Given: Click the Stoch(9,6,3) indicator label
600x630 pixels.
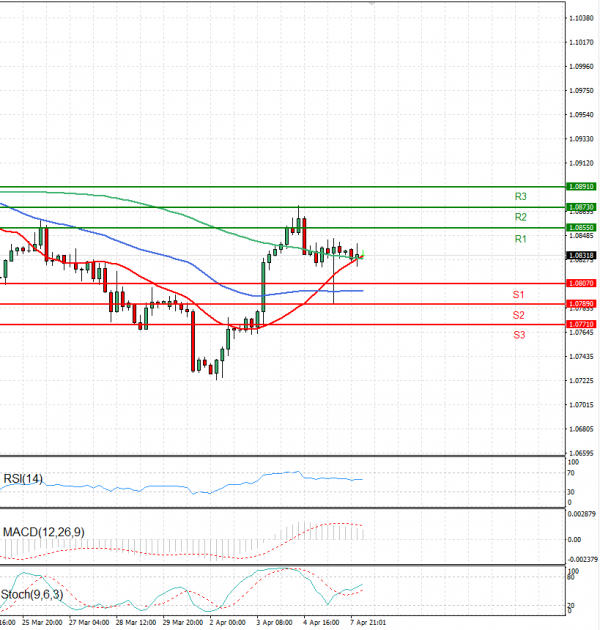Looking at the screenshot, I should click(32, 594).
